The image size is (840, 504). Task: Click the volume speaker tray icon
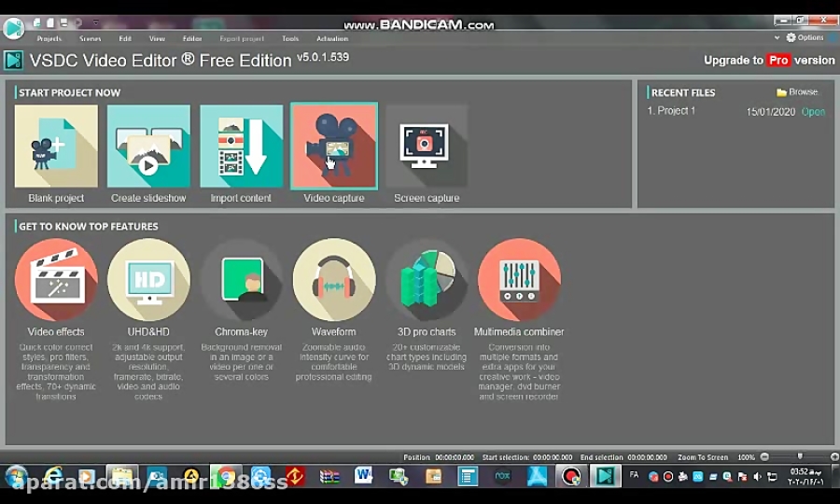757,476
